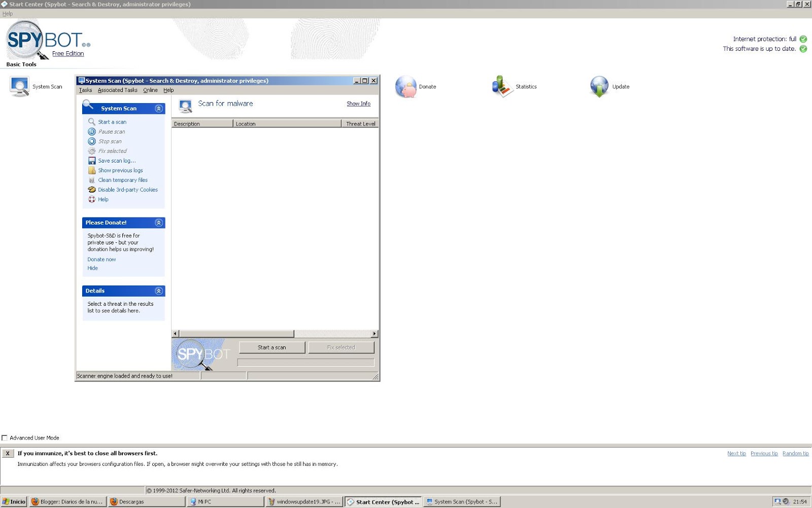
Task: Open the Help menu in System Scan window
Action: 168,90
